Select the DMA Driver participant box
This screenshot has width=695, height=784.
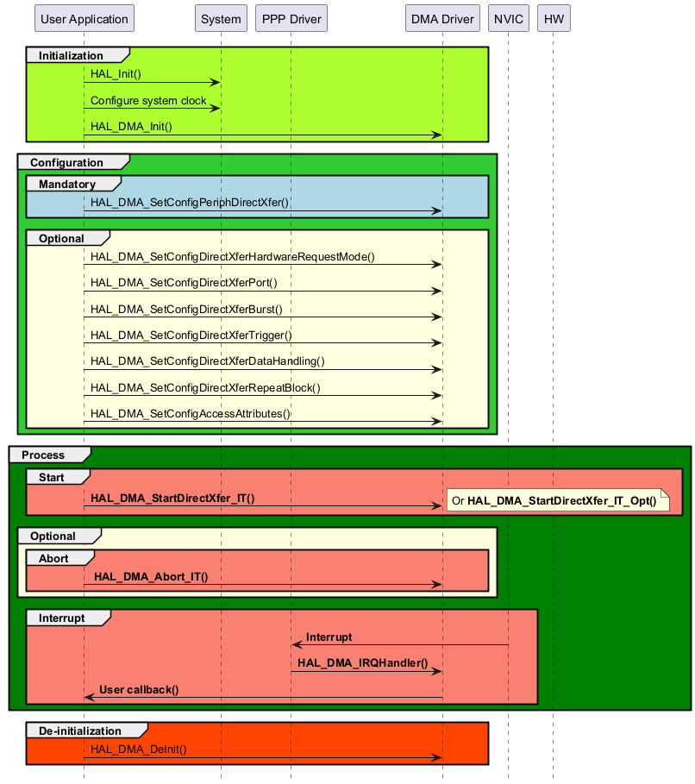point(442,19)
